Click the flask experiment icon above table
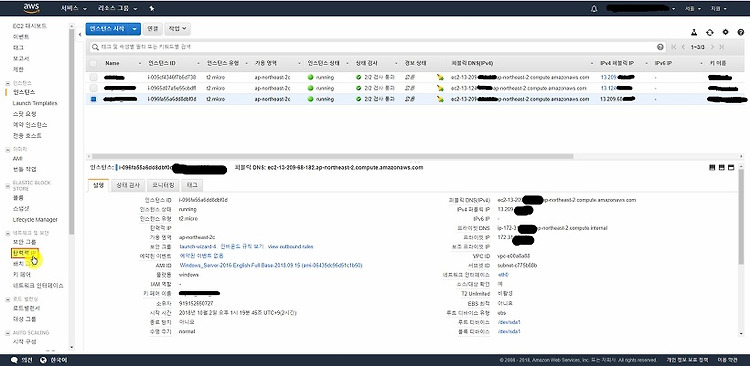Viewport: 750px width, 366px height. 694,32
